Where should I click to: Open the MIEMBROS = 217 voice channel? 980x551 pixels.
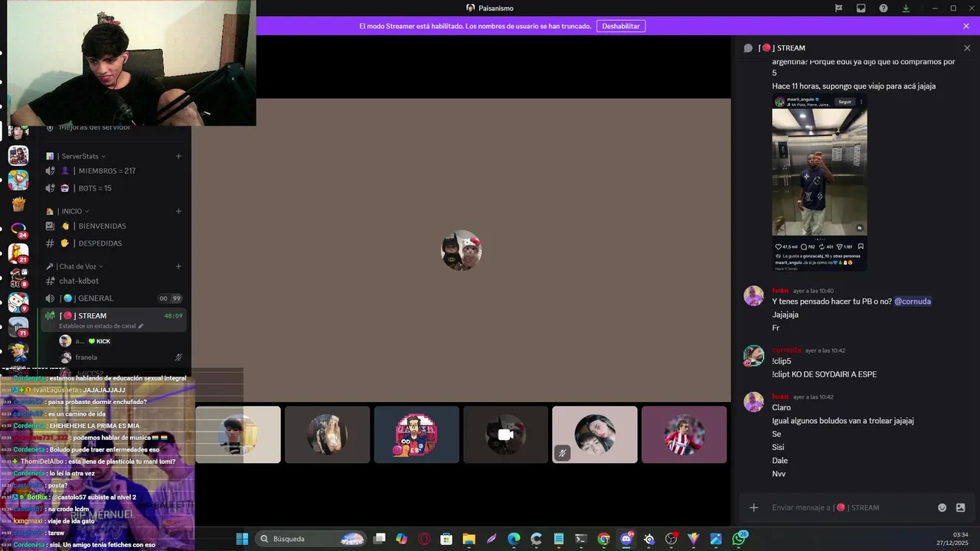point(113,171)
